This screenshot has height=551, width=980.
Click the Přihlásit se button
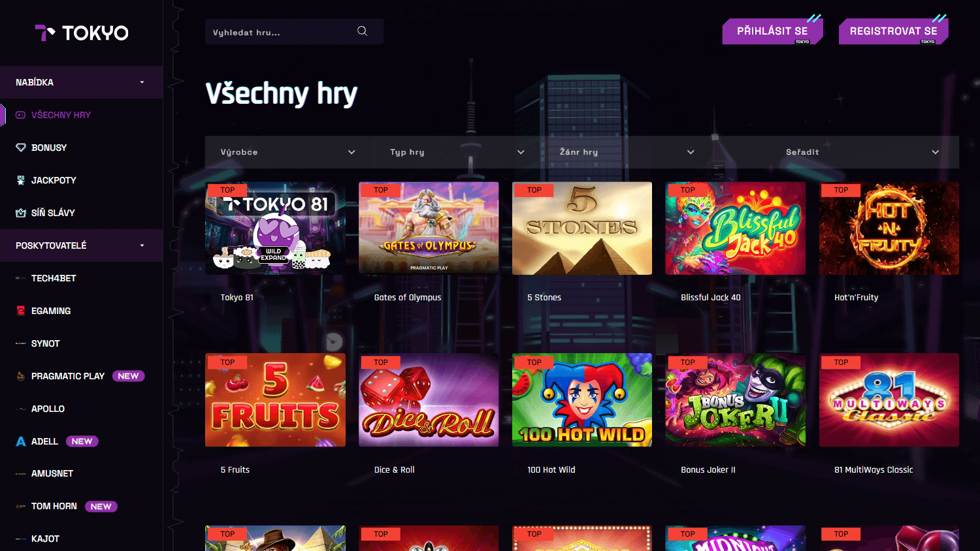[x=772, y=31]
